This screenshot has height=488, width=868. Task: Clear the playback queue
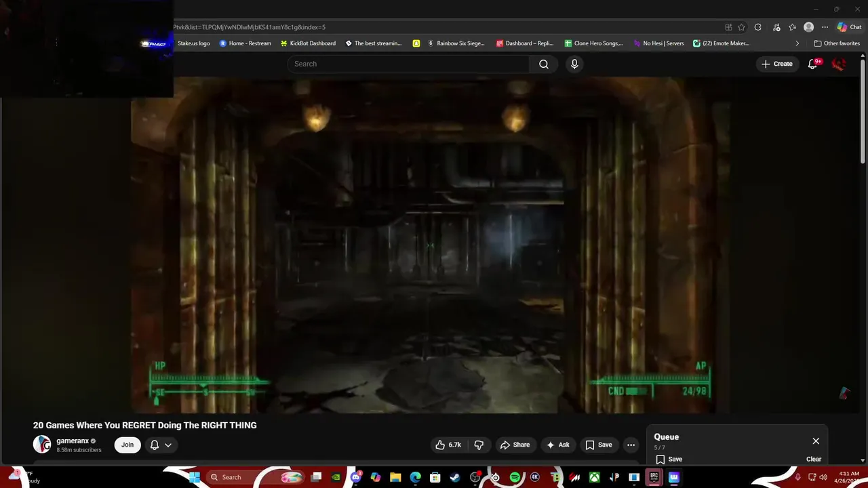tap(814, 459)
